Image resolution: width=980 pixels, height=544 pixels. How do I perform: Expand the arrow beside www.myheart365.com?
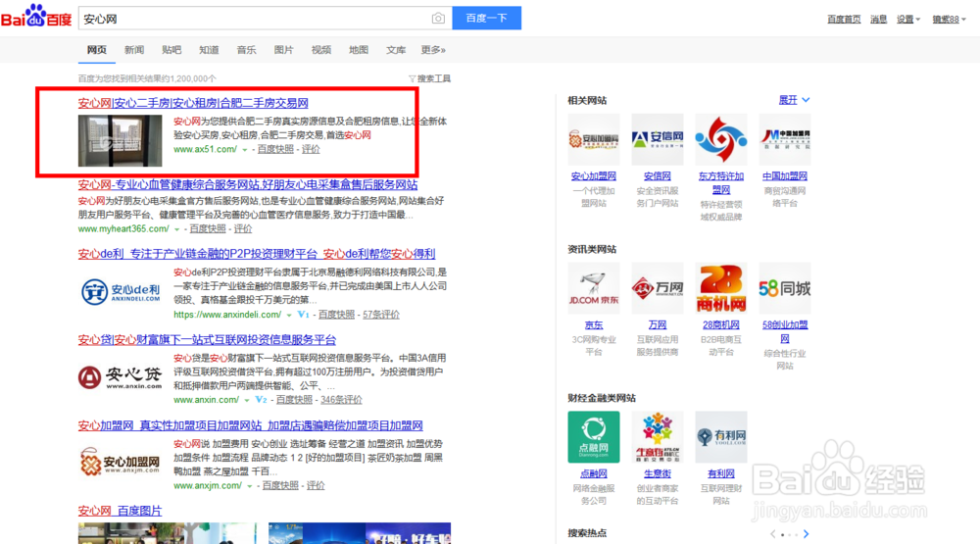click(176, 229)
